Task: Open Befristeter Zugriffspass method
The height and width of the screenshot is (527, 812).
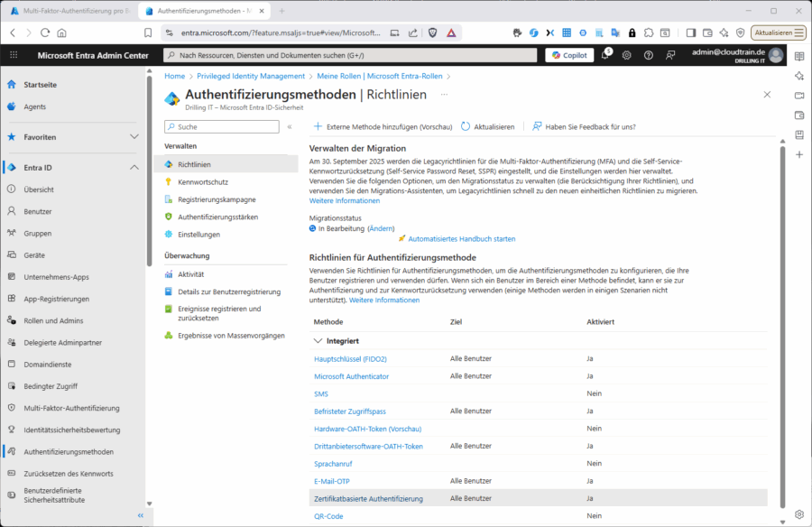Action: tap(350, 411)
